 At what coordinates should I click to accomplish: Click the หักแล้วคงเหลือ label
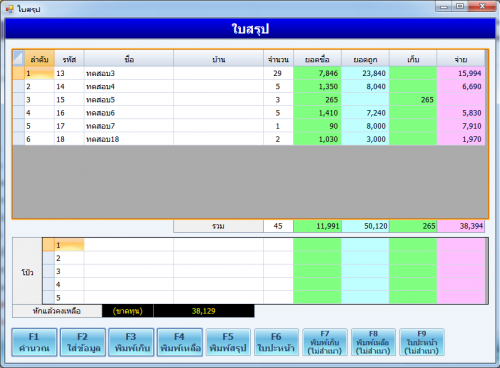click(x=57, y=311)
